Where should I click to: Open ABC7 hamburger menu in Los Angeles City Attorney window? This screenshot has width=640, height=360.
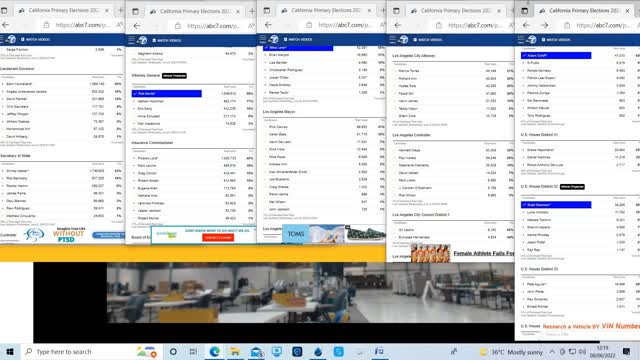tap(393, 40)
